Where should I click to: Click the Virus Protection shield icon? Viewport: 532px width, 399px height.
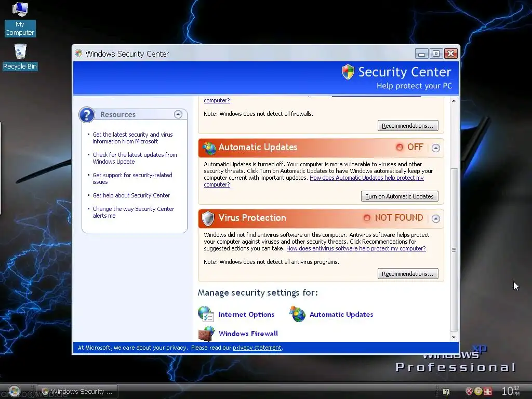(x=208, y=218)
